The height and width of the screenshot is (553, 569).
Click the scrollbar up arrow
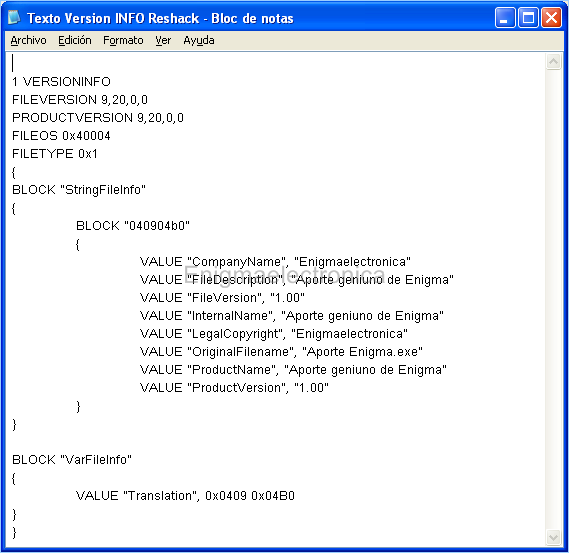[553, 62]
